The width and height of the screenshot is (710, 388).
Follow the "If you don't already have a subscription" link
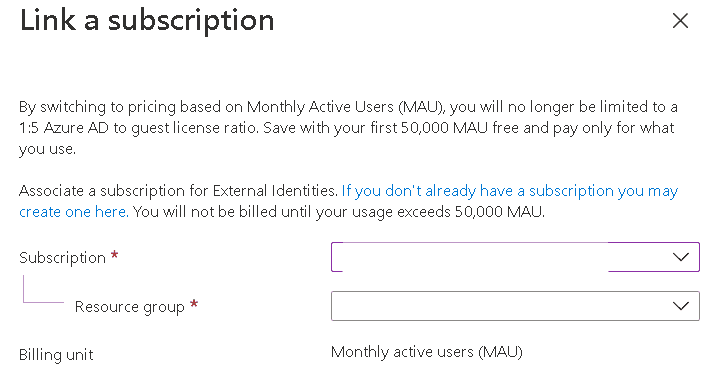(510, 191)
